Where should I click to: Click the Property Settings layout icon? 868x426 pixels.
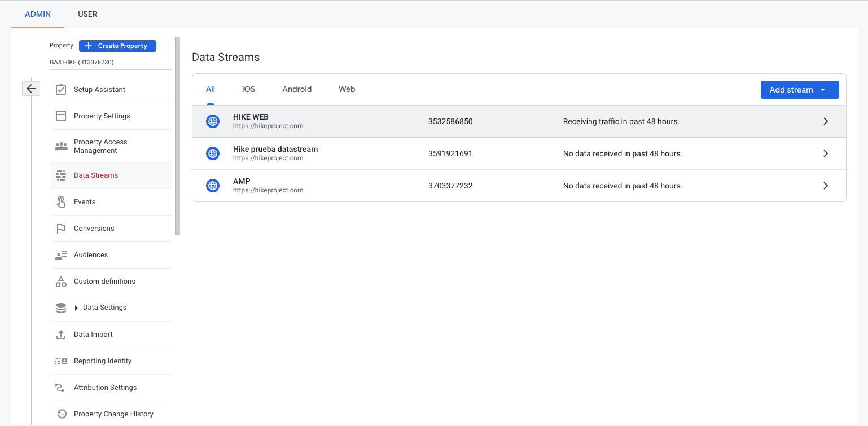click(x=61, y=116)
